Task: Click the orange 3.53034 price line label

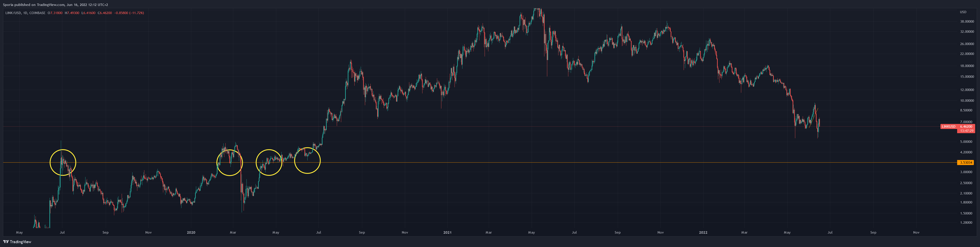Action: point(966,163)
